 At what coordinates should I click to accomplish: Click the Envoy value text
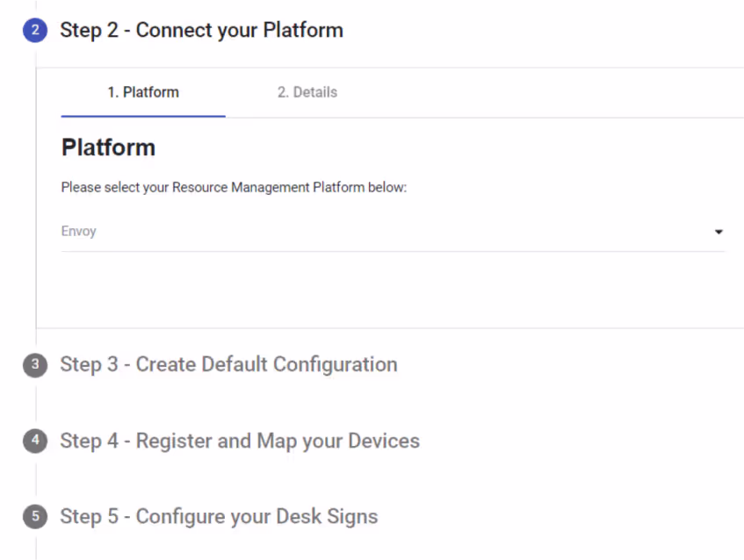[x=79, y=232]
